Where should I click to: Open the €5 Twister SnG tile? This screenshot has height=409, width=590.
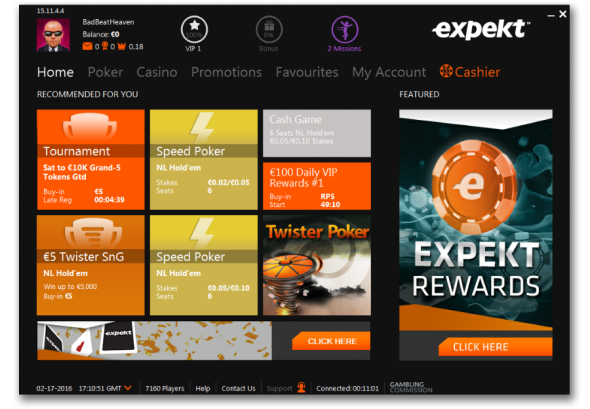91,265
